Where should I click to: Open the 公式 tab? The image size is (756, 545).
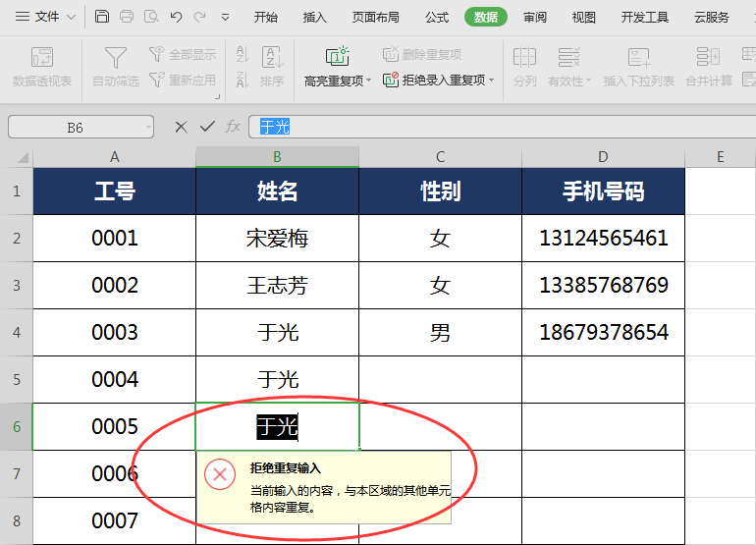[x=437, y=18]
